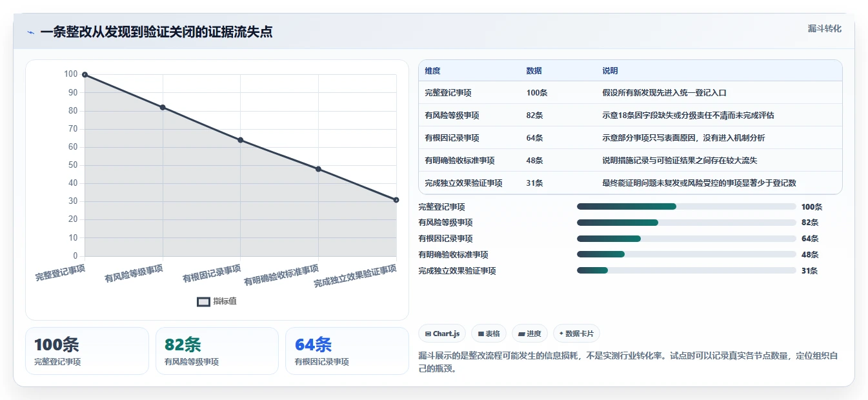
Task: Click the chart data point at value 82
Action: point(163,107)
